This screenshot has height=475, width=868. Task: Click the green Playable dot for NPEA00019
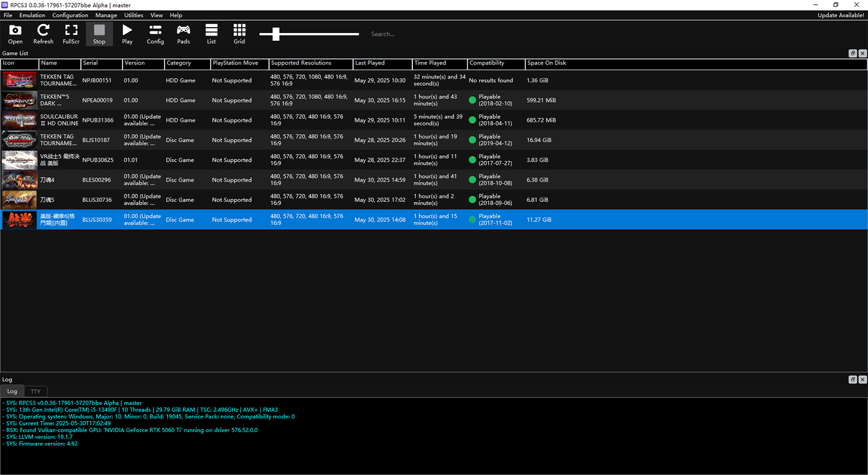(x=473, y=100)
